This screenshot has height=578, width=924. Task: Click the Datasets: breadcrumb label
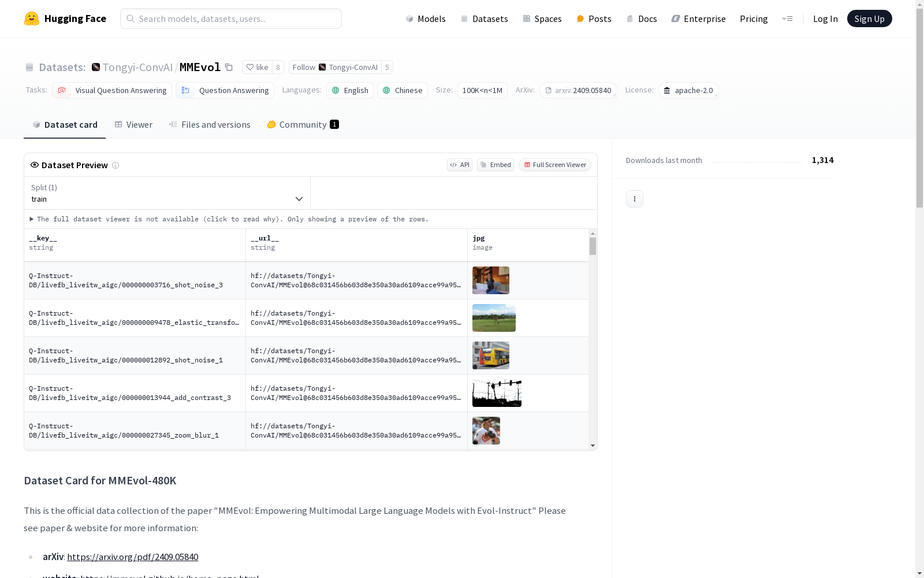pos(62,67)
